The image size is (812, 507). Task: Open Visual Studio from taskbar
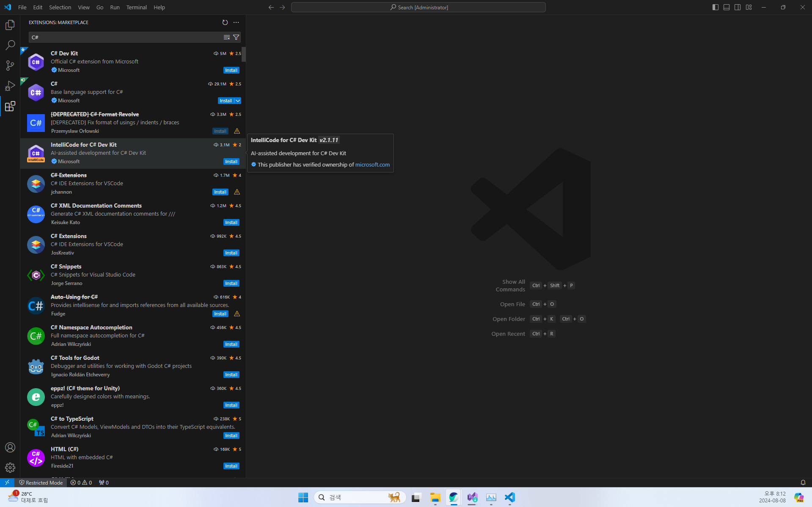(472, 497)
